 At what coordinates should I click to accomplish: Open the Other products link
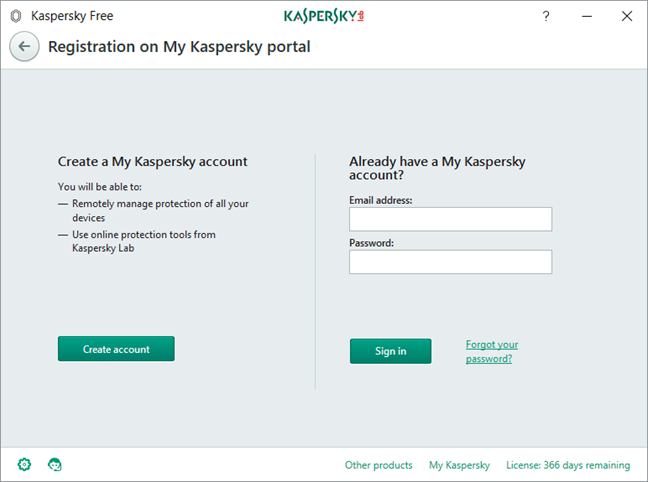pos(378,465)
